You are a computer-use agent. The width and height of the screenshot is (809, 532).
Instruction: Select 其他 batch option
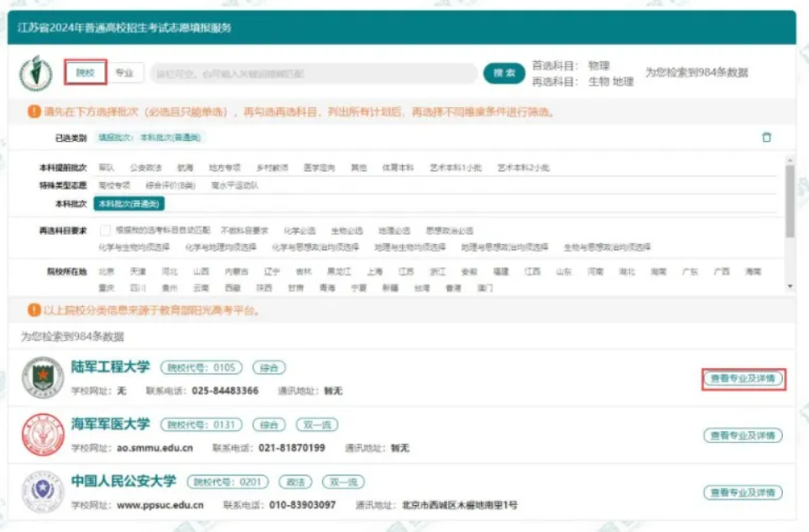358,168
